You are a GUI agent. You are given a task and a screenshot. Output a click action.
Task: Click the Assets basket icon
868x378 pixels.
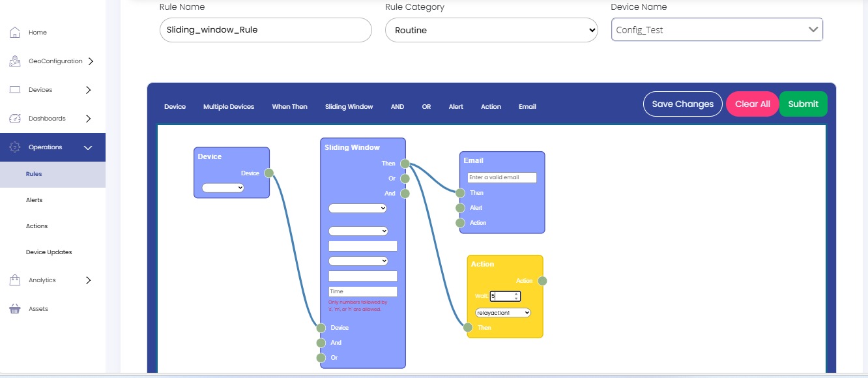pyautogui.click(x=15, y=309)
